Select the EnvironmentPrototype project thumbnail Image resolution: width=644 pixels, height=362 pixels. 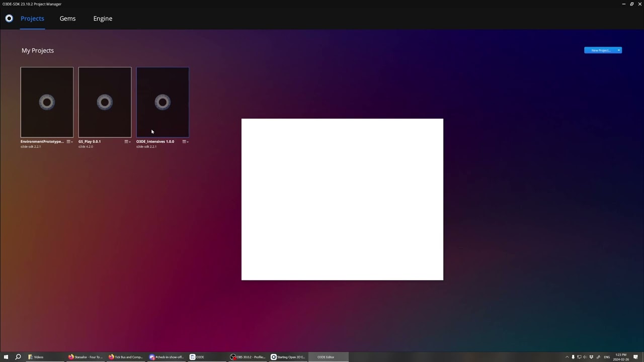[47, 102]
